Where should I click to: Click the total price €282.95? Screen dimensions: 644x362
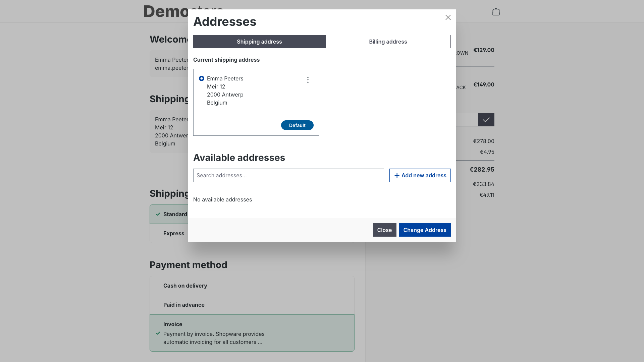click(482, 170)
